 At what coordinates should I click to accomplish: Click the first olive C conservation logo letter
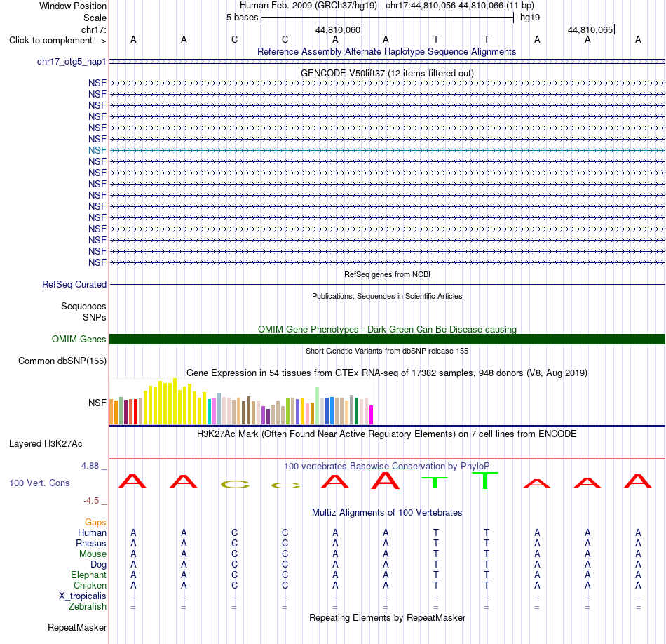(x=235, y=484)
